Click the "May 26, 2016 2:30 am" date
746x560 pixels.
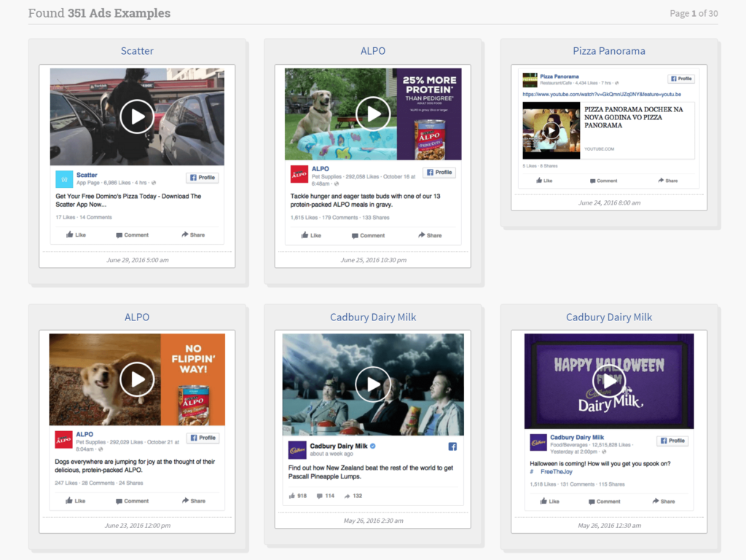[x=374, y=521]
